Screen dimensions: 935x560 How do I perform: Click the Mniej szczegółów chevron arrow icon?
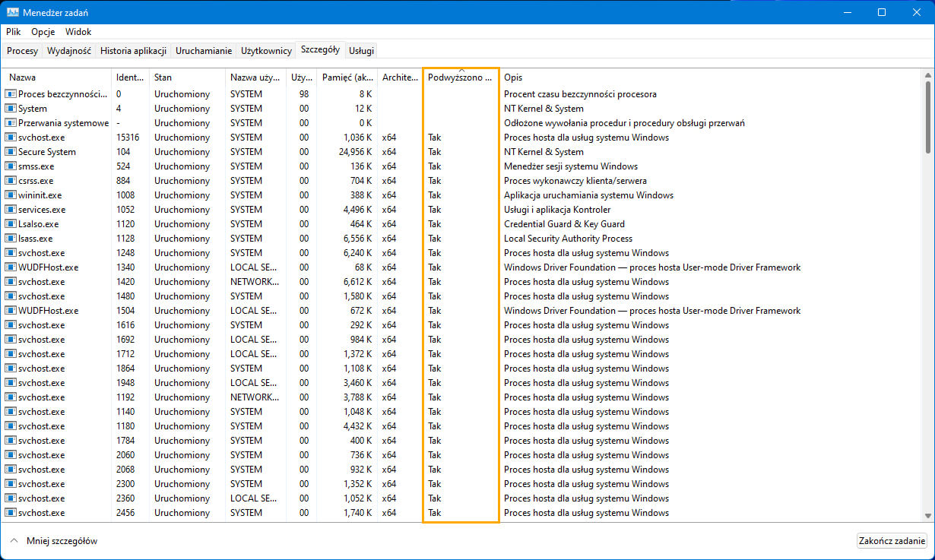coord(13,541)
